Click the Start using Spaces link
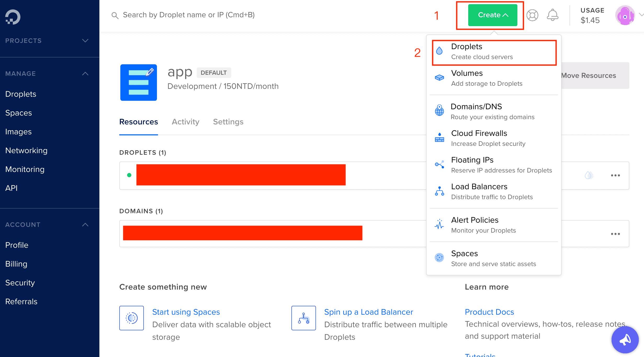The image size is (644, 357). [186, 312]
